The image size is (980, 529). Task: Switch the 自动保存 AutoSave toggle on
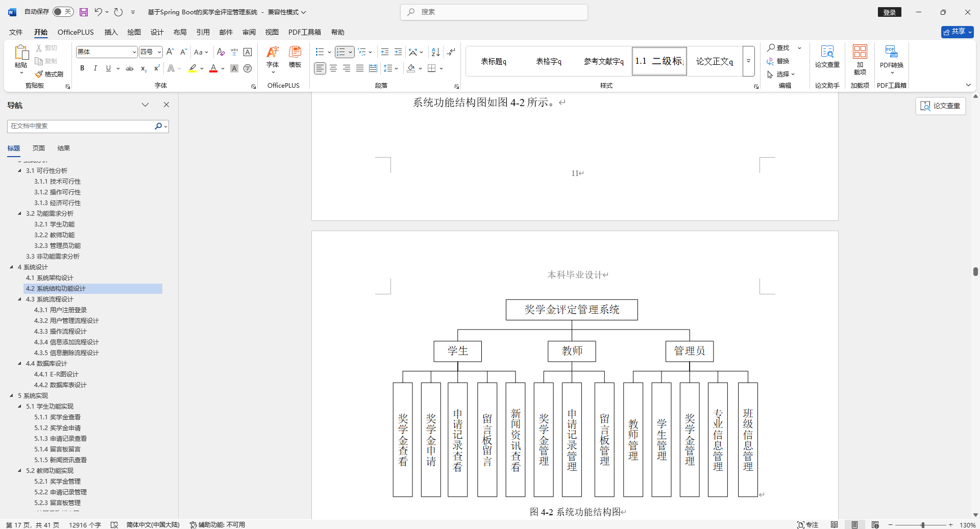(62, 11)
